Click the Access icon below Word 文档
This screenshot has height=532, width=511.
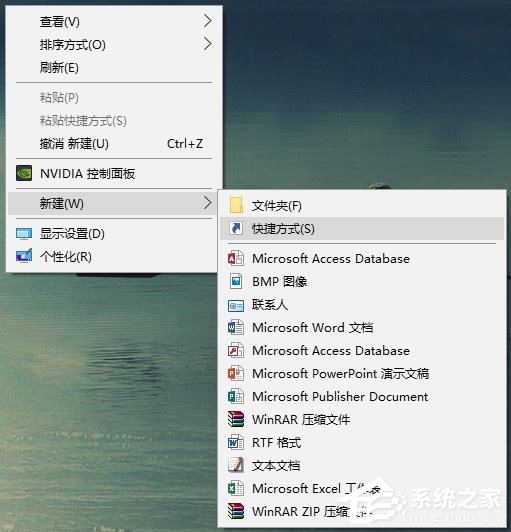tap(236, 350)
